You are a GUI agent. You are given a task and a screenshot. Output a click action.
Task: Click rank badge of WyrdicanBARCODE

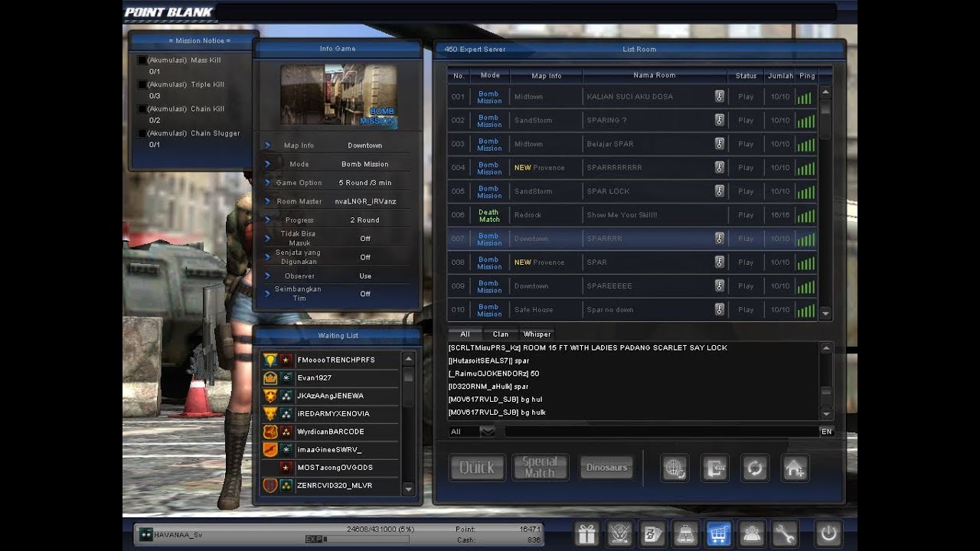coord(270,432)
